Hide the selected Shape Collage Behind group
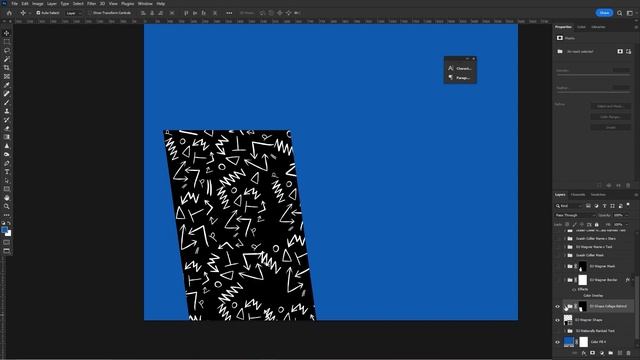This screenshot has width=640, height=360. click(558, 307)
